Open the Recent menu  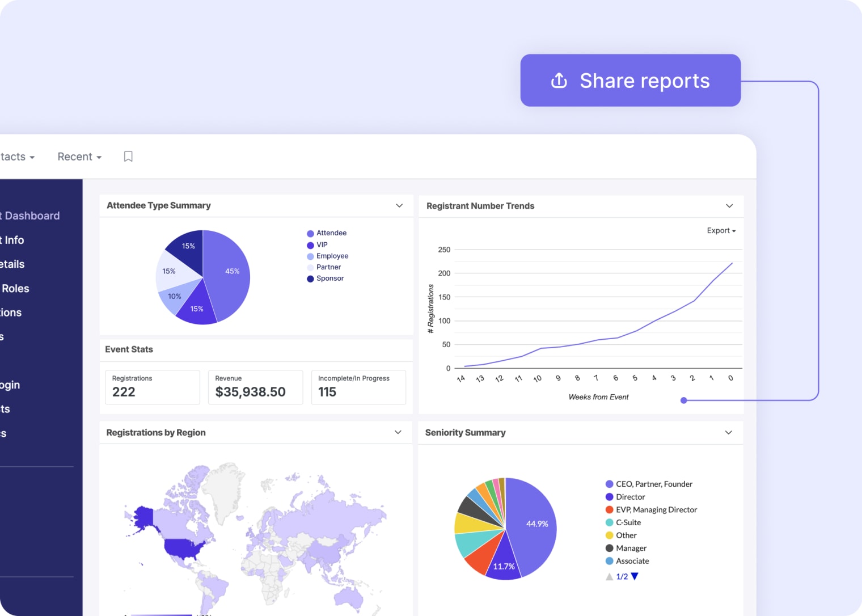pos(79,157)
